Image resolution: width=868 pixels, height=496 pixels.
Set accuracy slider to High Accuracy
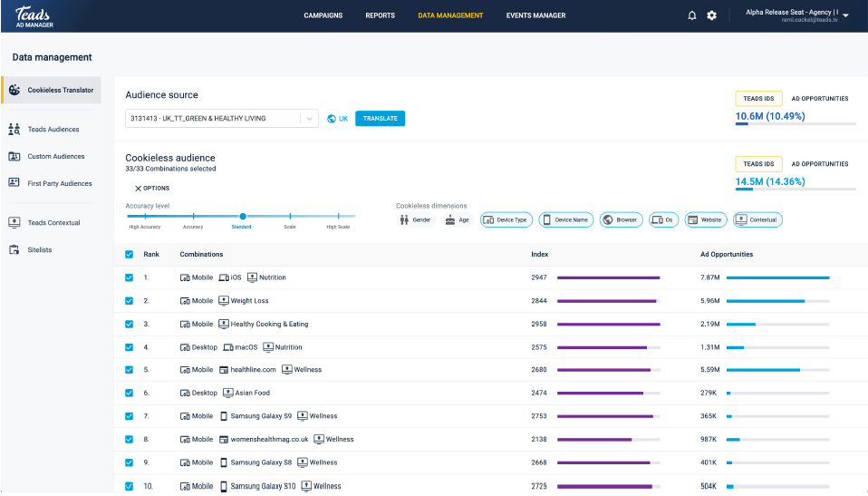pyautogui.click(x=145, y=216)
